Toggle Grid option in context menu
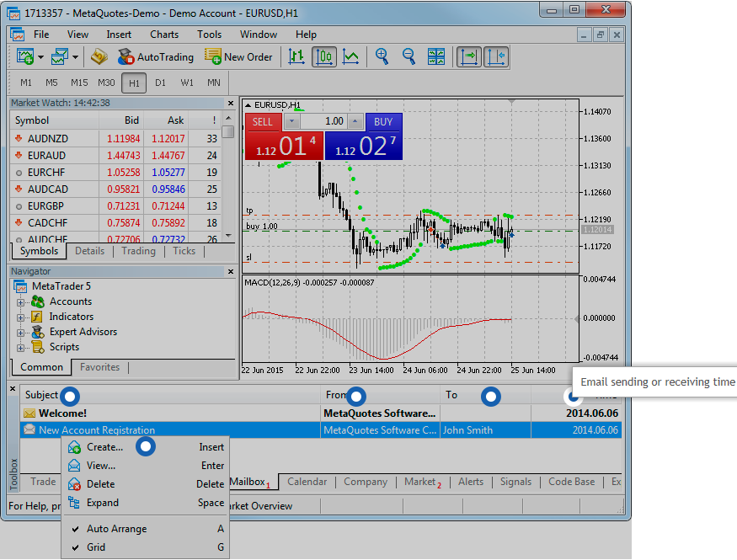The image size is (737, 560). pyautogui.click(x=146, y=547)
